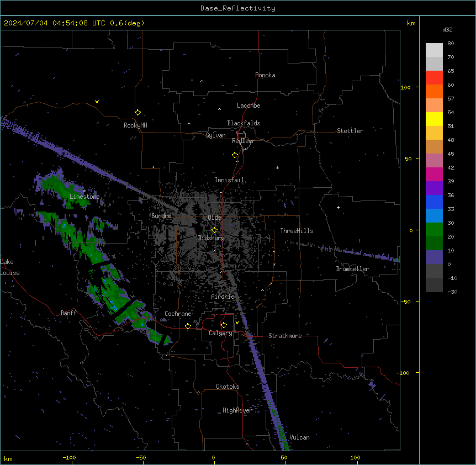Click the HighRiver label

[x=237, y=410]
